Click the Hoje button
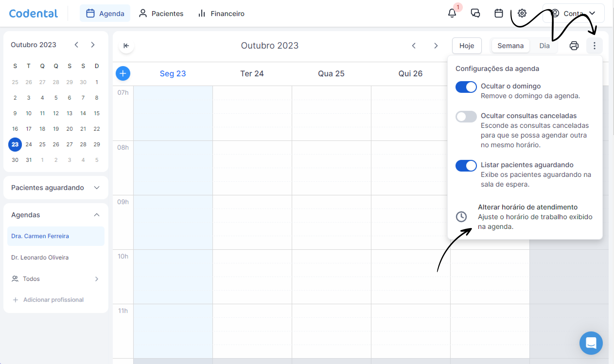 pos(466,46)
